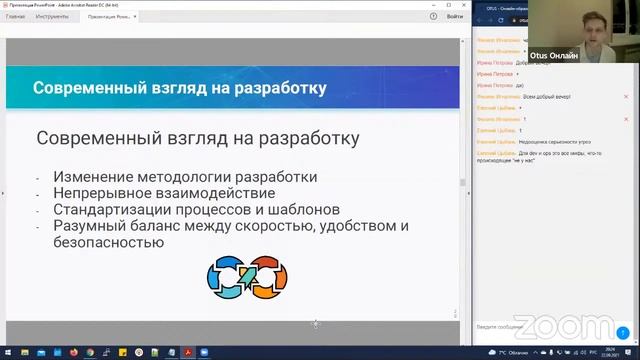Select text 'Разумный баланс между скоростью'

183,226
